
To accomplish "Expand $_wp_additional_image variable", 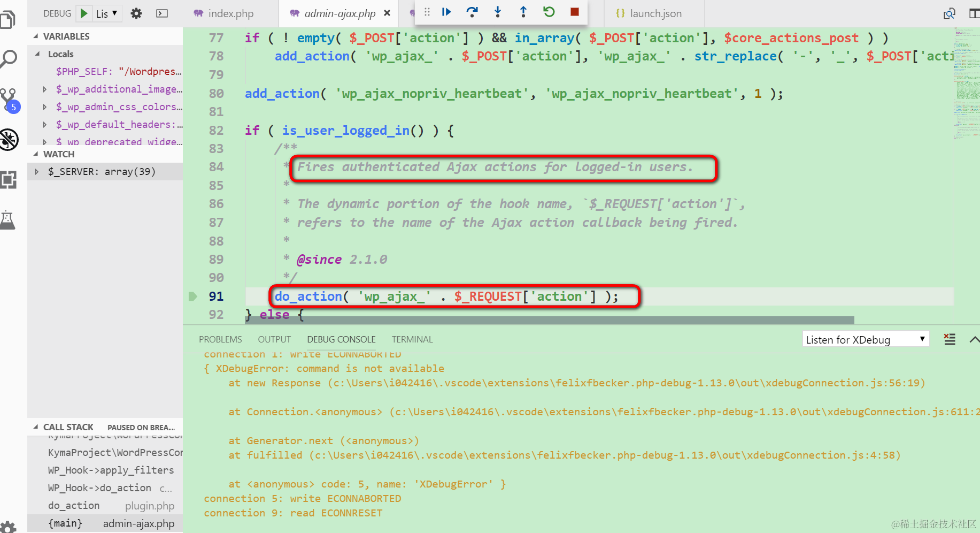I will (45, 89).
